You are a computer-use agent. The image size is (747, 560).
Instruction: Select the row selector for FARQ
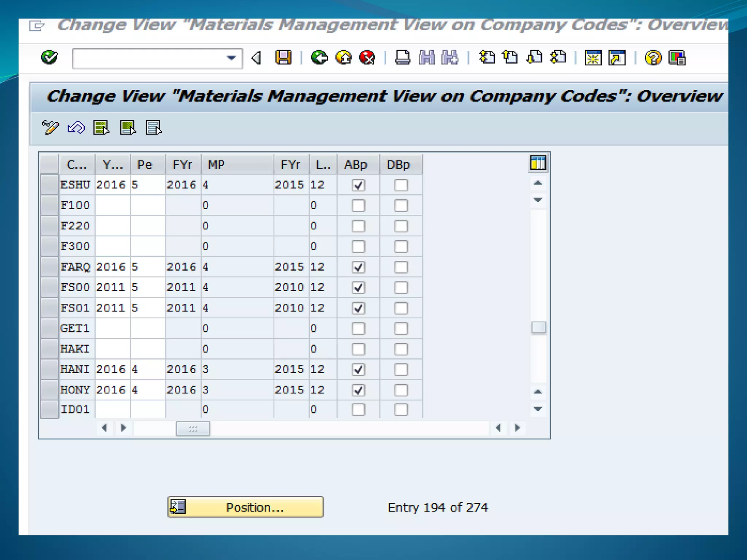pos(49,267)
